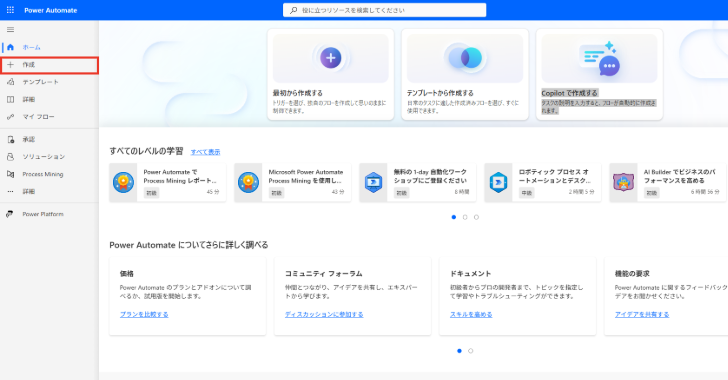Screen dimensions: 728x380
Task: Select second learning carousel page dot
Action: click(465, 217)
